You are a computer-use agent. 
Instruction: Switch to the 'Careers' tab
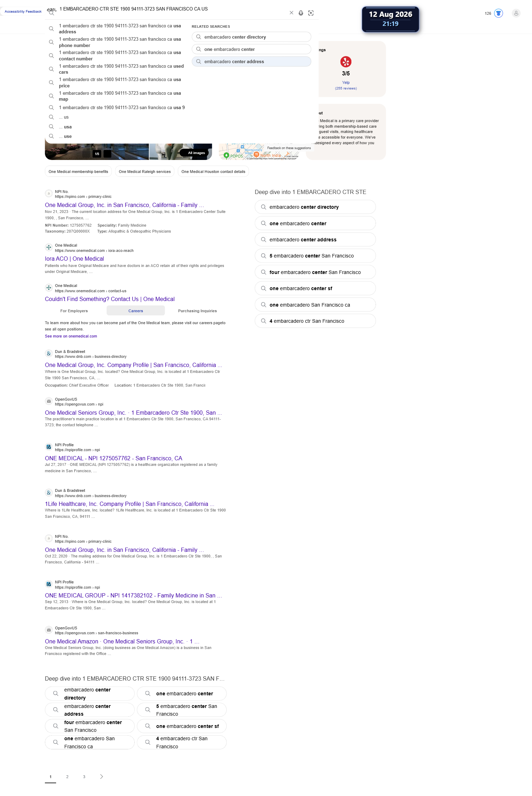click(x=136, y=311)
